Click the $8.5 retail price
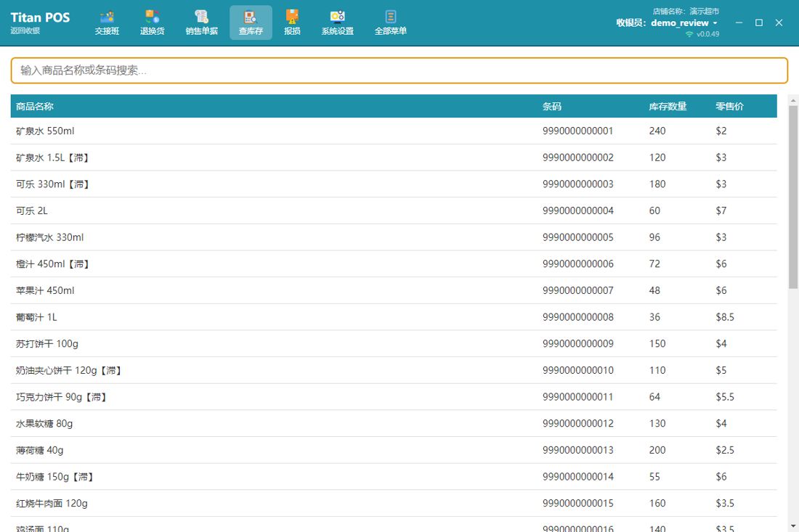This screenshot has height=532, width=799. point(725,317)
